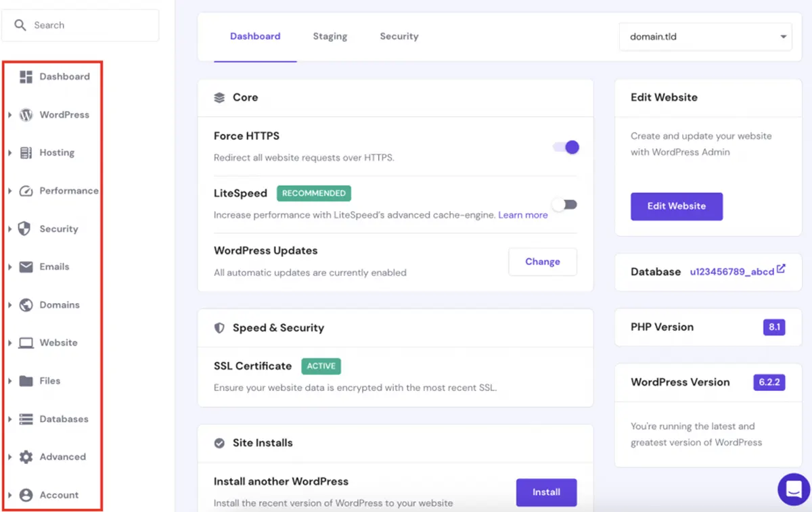This screenshot has width=812, height=512.
Task: Expand the Performance section arrow
Action: 9,191
